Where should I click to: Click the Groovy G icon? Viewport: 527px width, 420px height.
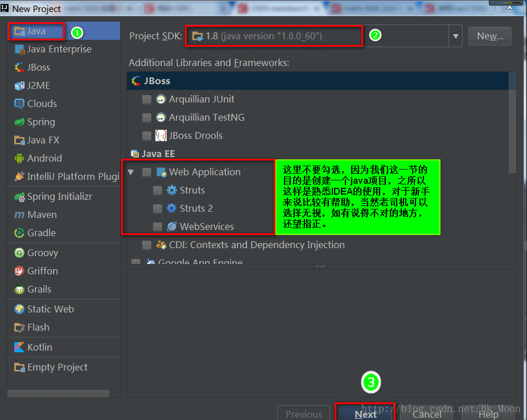click(19, 253)
